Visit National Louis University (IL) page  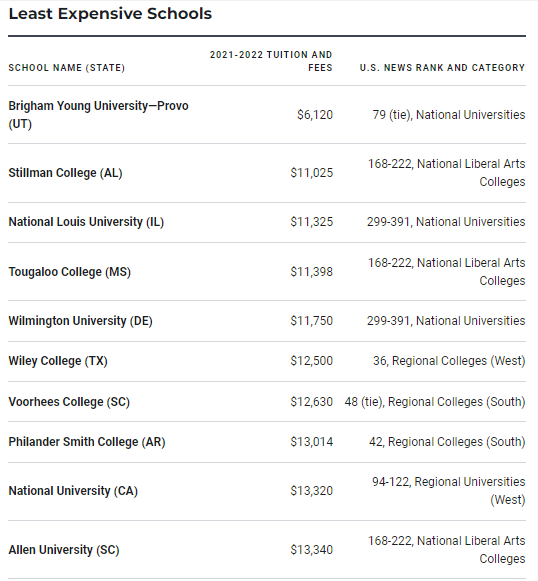coord(86,222)
